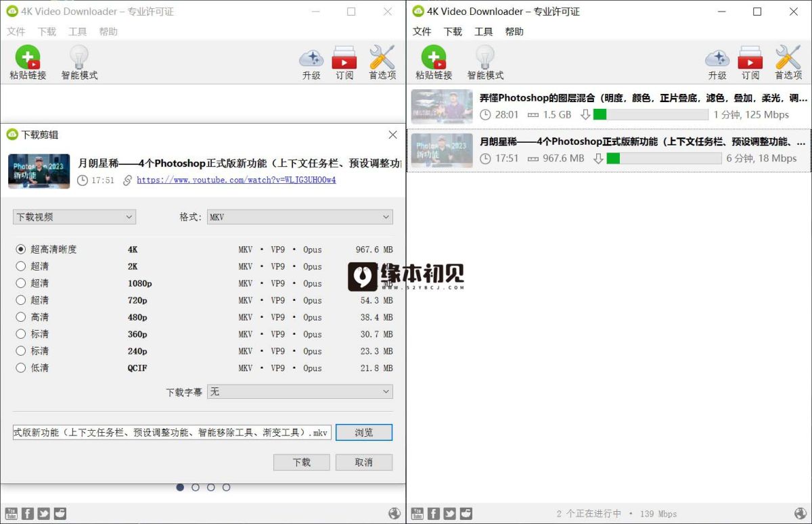Click thumbnail of the 弄懂Photoshop download row
Image resolution: width=812 pixels, height=524 pixels.
click(x=442, y=106)
